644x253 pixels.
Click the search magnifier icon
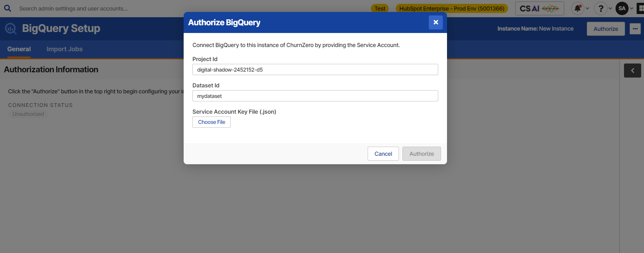[x=7, y=8]
